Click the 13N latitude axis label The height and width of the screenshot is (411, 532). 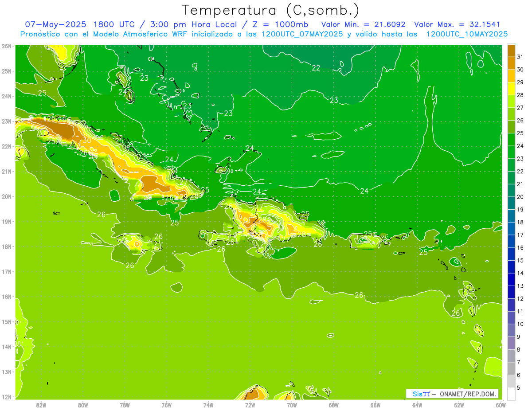tap(6, 372)
